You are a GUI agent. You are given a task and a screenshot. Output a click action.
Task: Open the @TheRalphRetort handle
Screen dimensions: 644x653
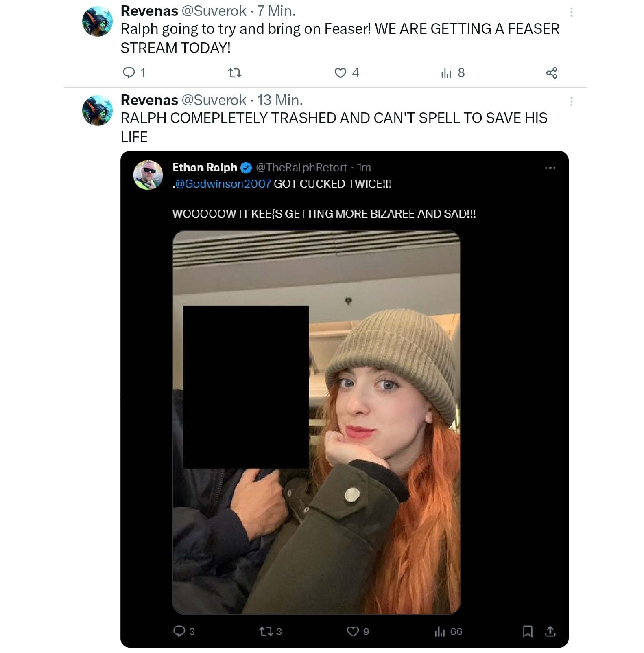click(x=301, y=167)
